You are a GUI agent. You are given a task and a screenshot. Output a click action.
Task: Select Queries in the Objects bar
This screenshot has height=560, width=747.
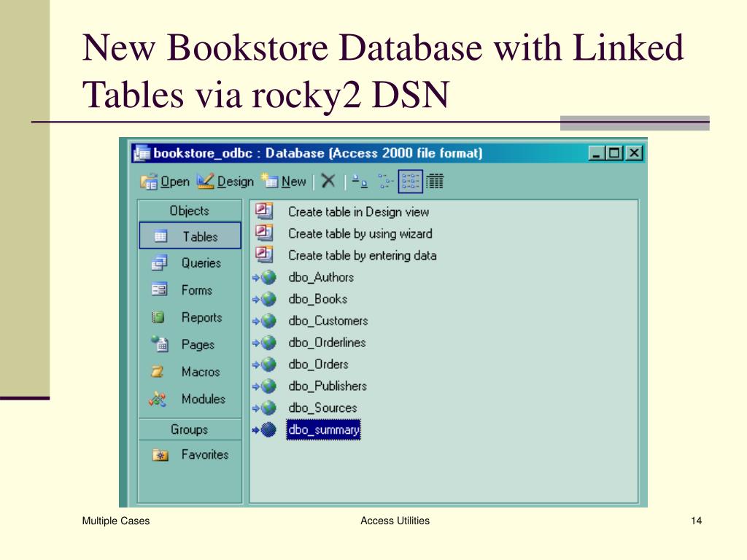(x=190, y=262)
